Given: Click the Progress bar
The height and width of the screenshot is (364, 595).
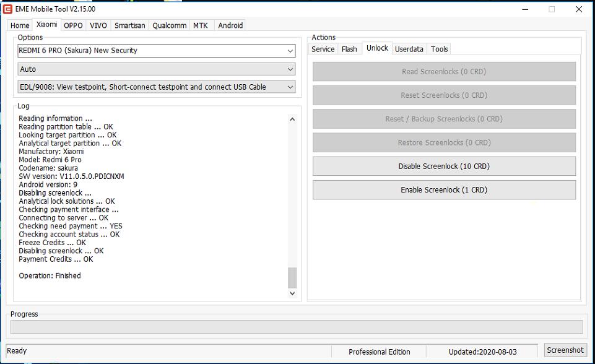Looking at the screenshot, I should (297, 327).
